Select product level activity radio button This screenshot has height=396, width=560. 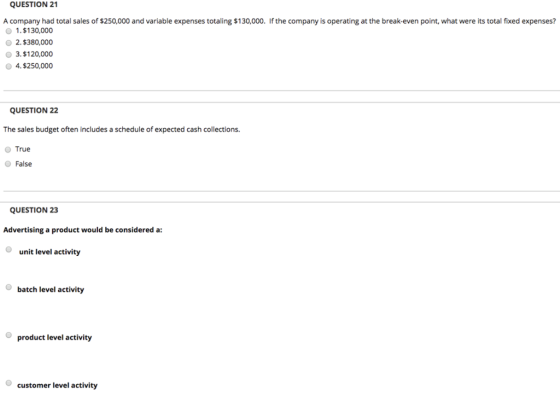pos(9,335)
